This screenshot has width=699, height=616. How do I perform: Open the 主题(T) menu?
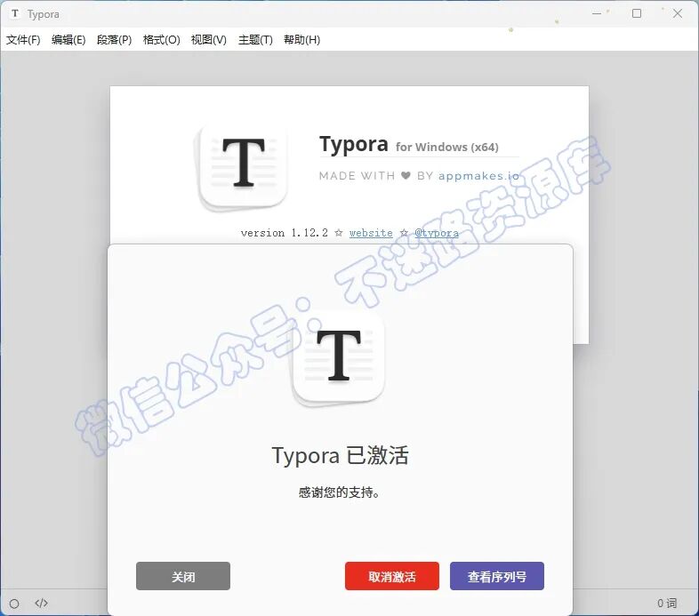[255, 40]
